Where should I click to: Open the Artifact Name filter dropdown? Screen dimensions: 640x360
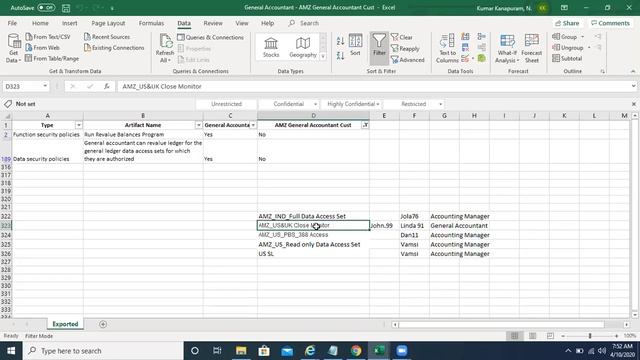199,125
